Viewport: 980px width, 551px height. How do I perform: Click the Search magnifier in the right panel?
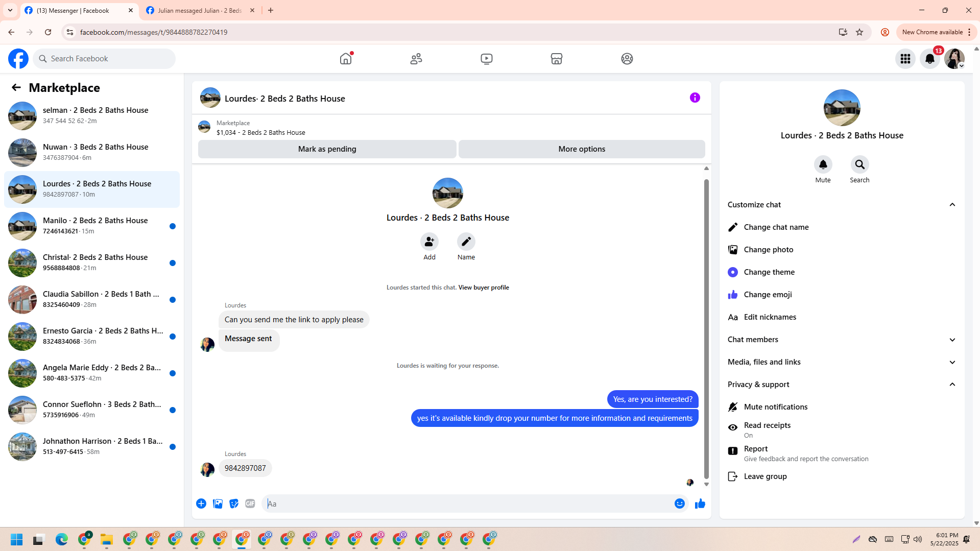tap(860, 164)
